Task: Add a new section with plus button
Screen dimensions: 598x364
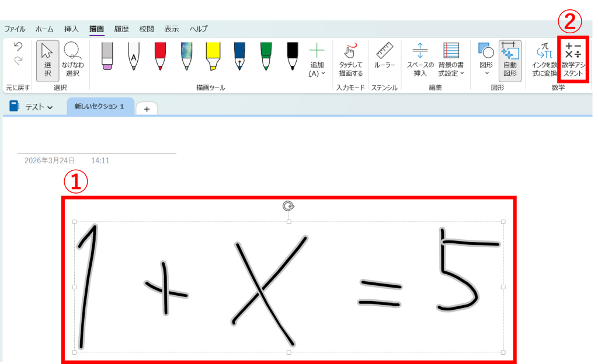Action: click(x=147, y=109)
